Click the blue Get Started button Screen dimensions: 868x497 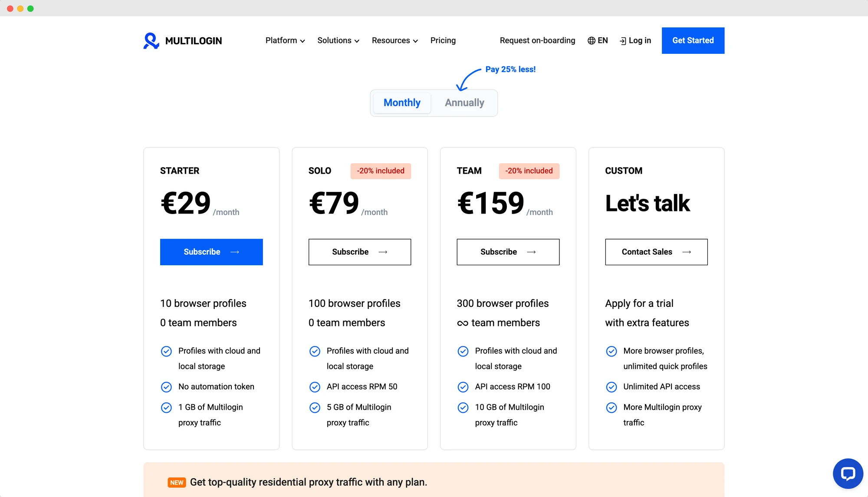693,40
